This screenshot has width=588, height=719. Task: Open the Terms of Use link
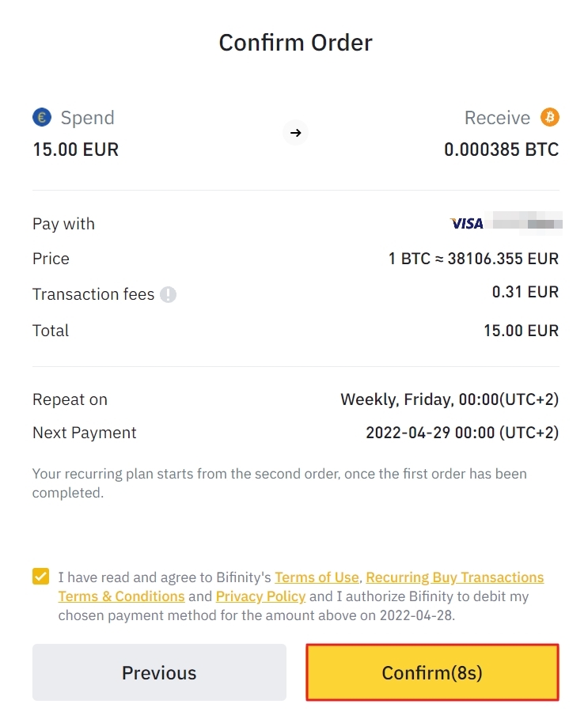[x=317, y=577]
